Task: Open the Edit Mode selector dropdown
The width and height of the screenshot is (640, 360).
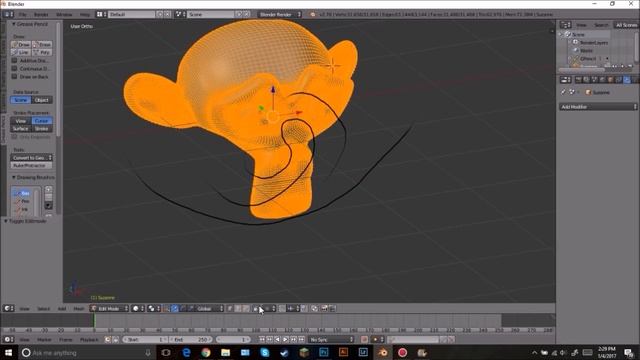Action: [109, 309]
